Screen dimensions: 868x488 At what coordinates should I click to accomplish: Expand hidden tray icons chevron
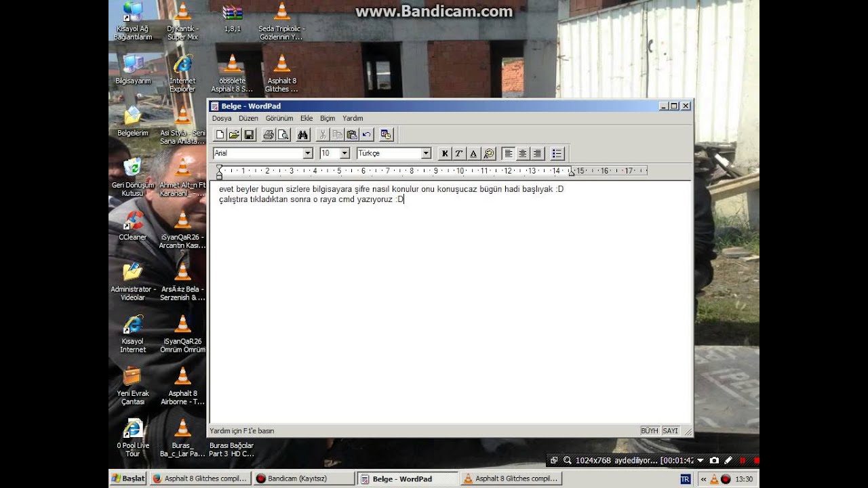pyautogui.click(x=703, y=479)
